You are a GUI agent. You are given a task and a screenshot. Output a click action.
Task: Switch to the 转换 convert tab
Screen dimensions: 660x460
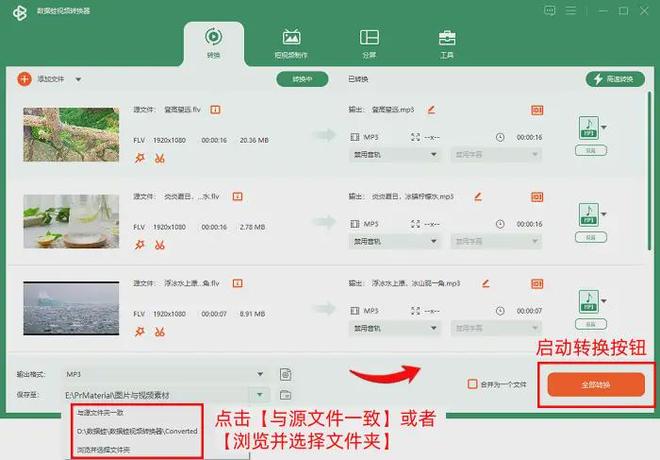(213, 43)
